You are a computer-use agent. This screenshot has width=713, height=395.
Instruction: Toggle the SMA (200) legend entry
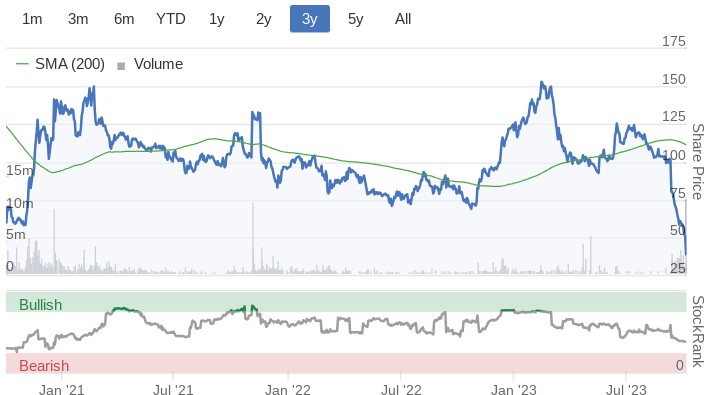click(x=60, y=64)
